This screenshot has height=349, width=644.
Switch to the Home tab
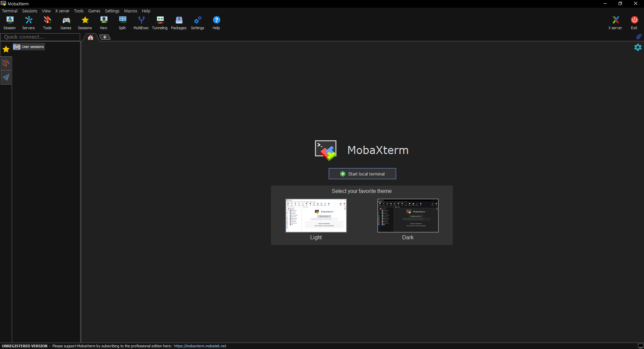(x=91, y=37)
